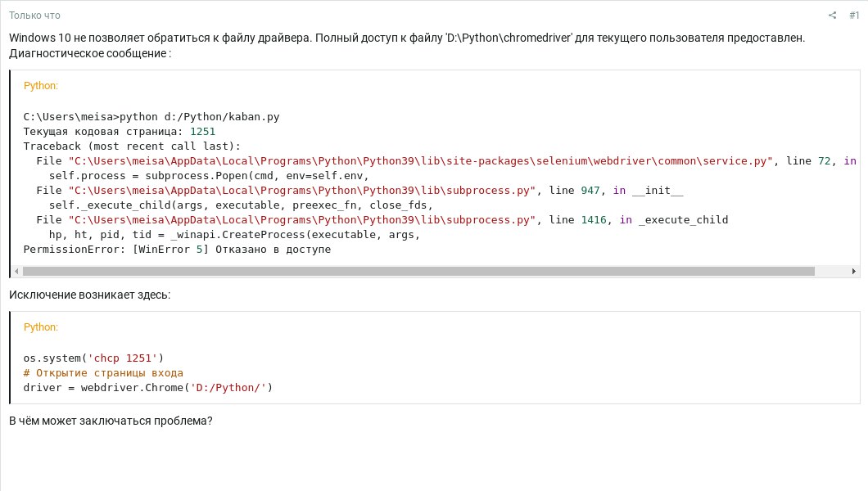The height and width of the screenshot is (491, 868).
Task: Click the 'Только что' post timestamp
Action: click(x=34, y=16)
